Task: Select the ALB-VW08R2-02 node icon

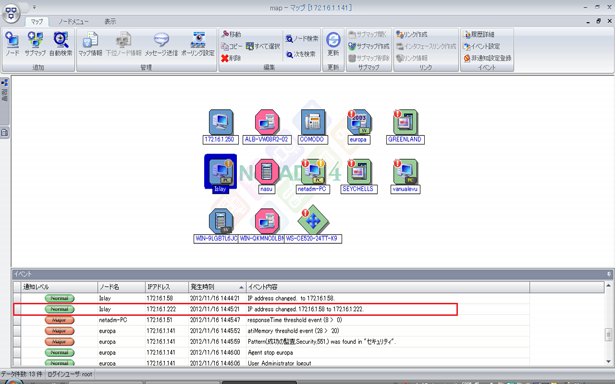Action: (x=267, y=122)
